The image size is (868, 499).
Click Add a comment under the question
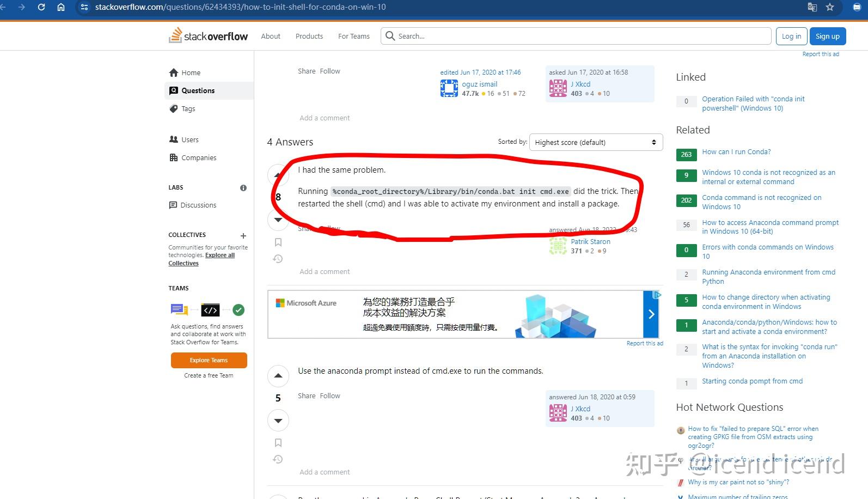point(325,118)
